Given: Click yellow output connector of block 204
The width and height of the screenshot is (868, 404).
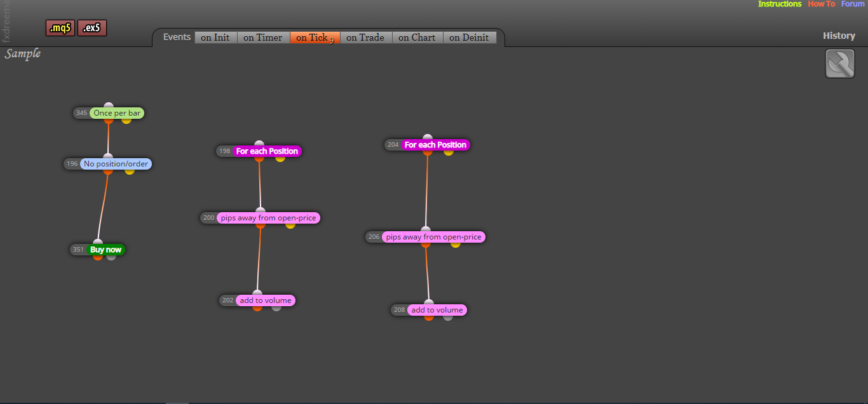Looking at the screenshot, I should coord(449,151).
